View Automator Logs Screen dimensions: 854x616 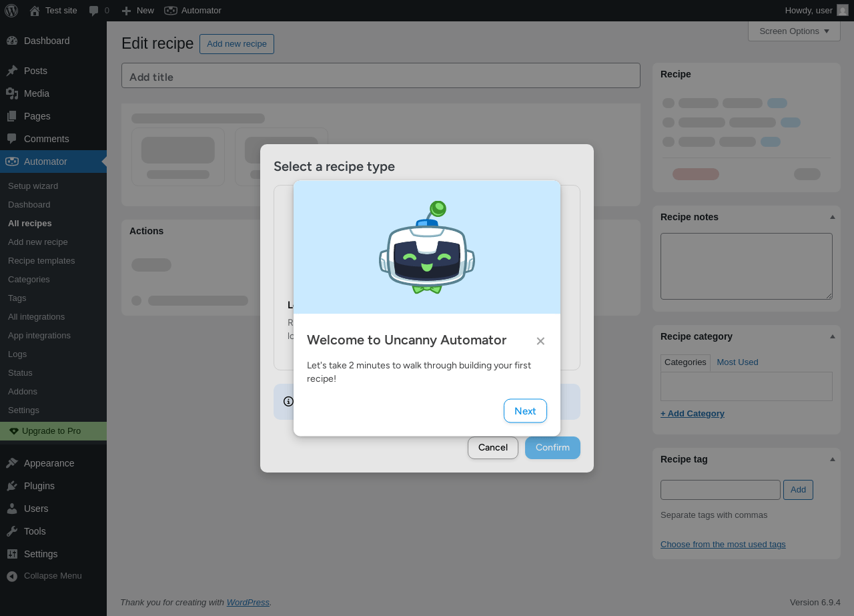[53, 354]
